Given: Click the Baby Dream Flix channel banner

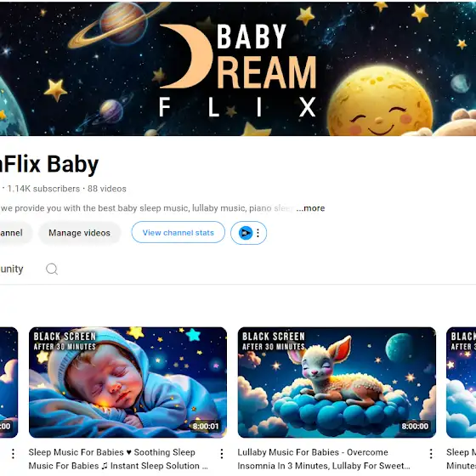Looking at the screenshot, I should (238, 69).
